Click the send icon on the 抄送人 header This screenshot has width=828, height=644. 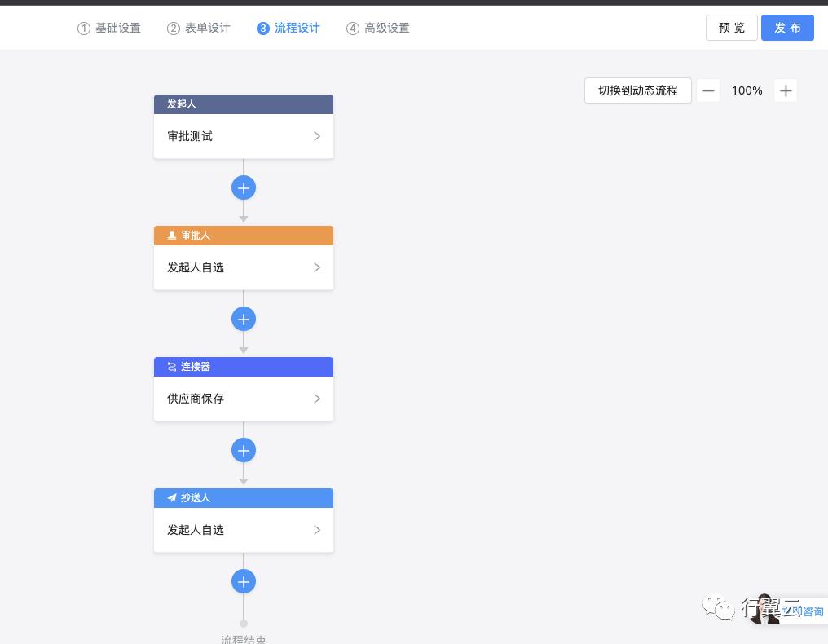coord(173,498)
